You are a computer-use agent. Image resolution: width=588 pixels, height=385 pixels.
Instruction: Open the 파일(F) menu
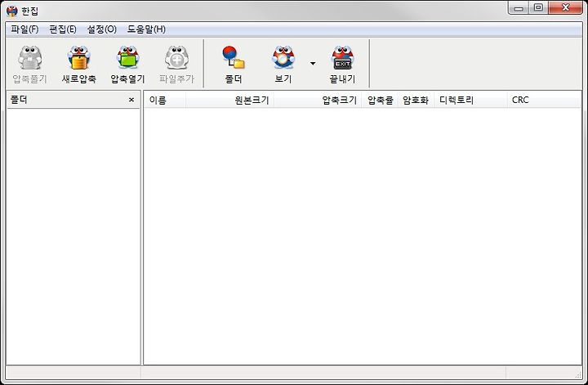tap(24, 29)
